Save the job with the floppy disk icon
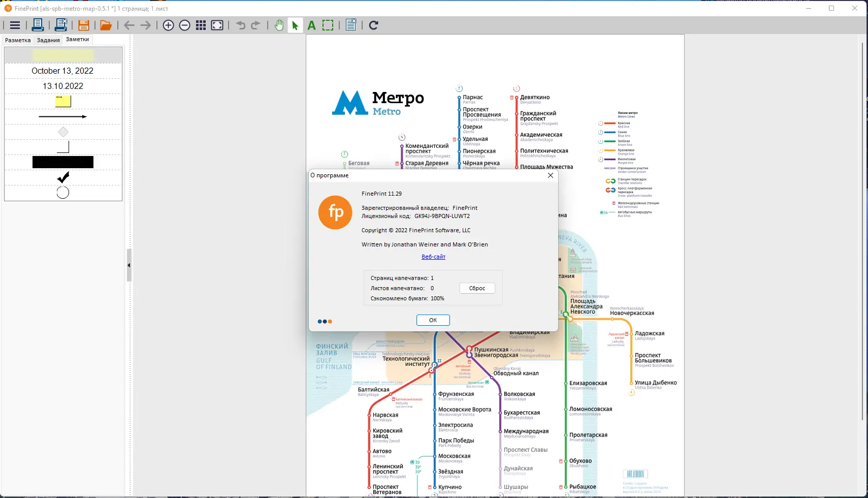 click(84, 25)
